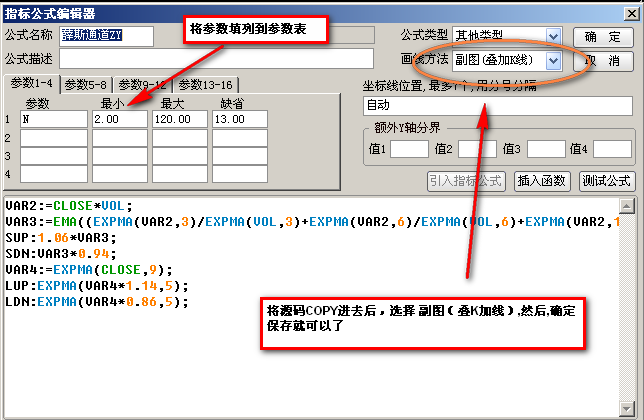
Task: Click the code editor scroll up arrow
Action: [627, 206]
